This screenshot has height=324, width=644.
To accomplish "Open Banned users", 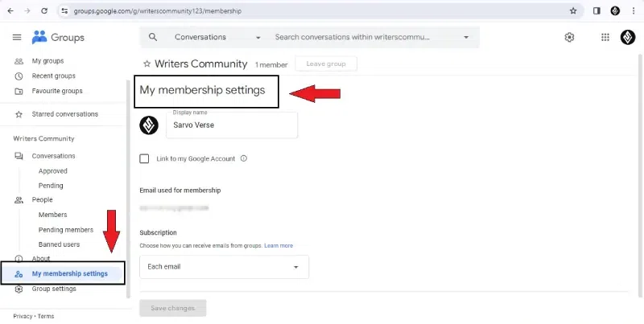I will click(59, 244).
